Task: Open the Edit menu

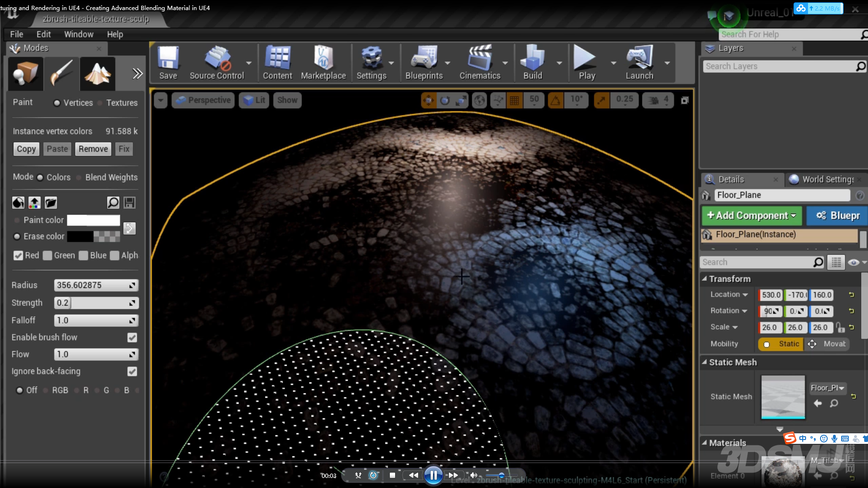Action: pyautogui.click(x=44, y=34)
